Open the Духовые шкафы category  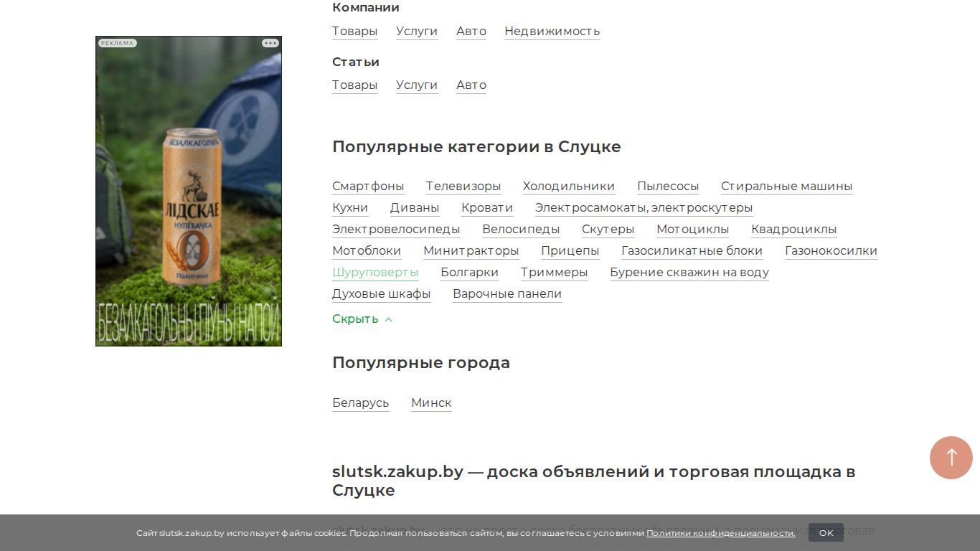382,293
